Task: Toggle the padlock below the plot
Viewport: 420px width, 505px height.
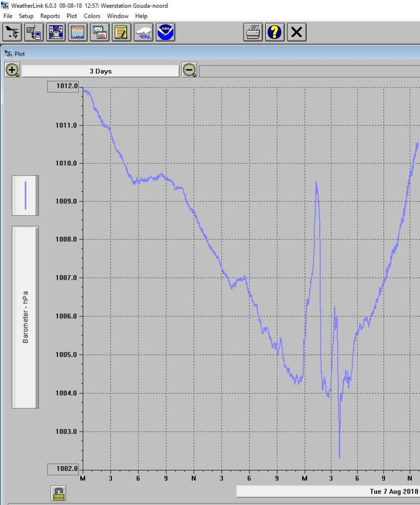Action: pos(59,493)
